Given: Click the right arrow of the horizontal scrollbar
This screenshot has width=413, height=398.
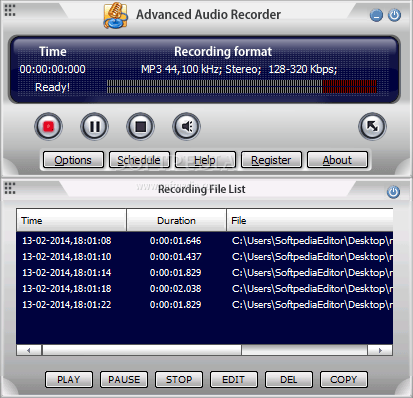Looking at the screenshot, I should [380, 350].
